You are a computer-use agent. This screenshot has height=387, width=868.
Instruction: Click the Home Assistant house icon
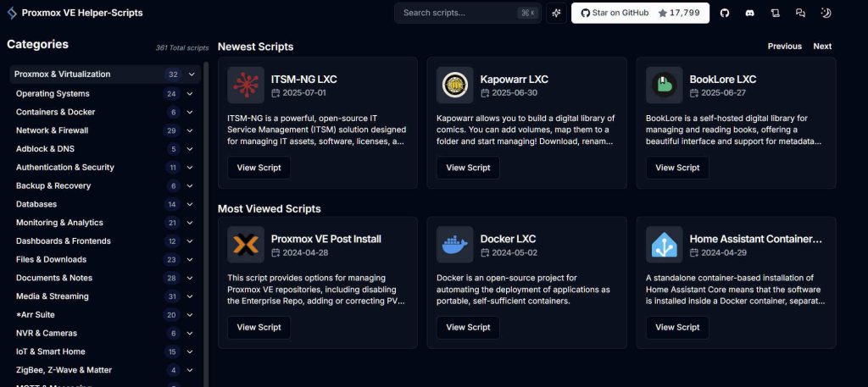tap(664, 245)
